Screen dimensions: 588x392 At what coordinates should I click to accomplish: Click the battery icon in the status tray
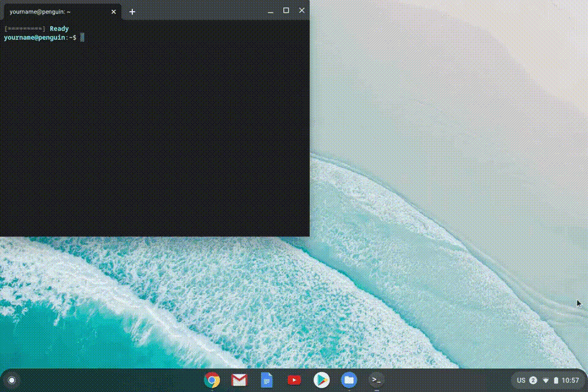click(556, 380)
